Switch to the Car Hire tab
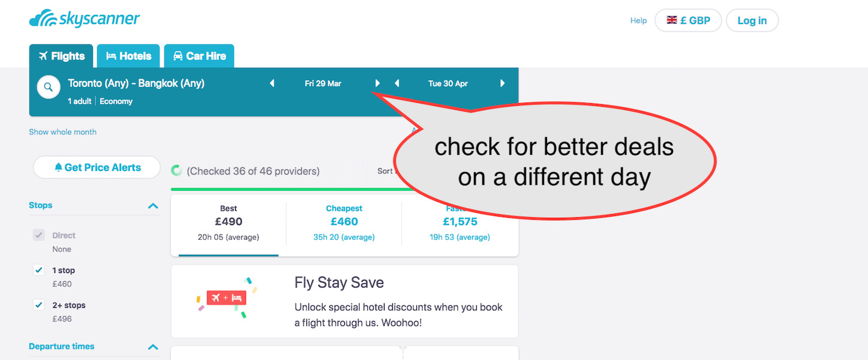Viewport: 868px width, 360px height. (199, 56)
